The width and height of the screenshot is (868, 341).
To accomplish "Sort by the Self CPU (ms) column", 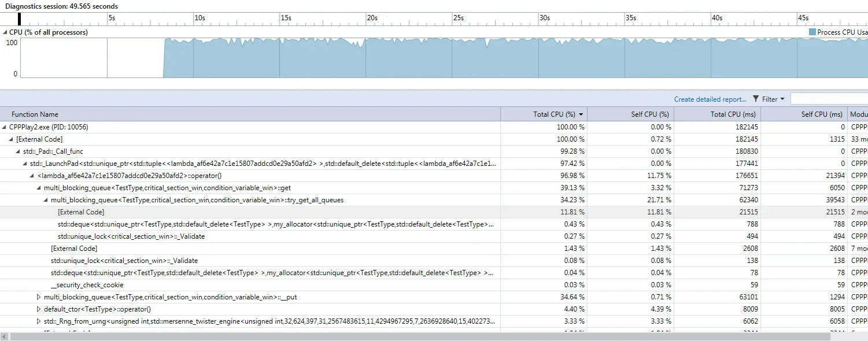I will point(804,114).
